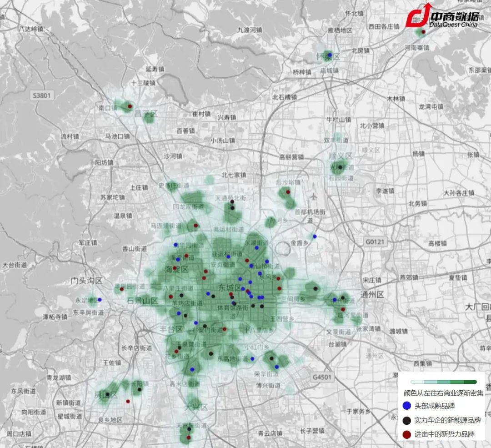
Task: Click the black dot in the legend
Action: pyautogui.click(x=407, y=420)
